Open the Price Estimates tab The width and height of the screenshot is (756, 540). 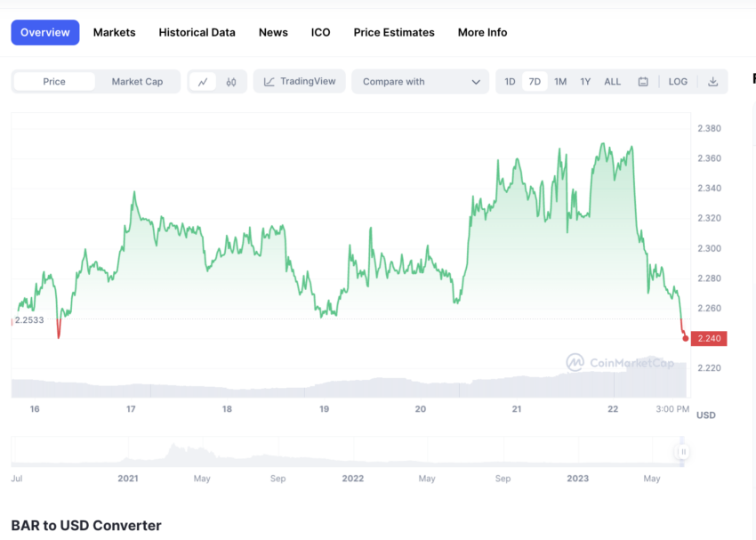(394, 32)
